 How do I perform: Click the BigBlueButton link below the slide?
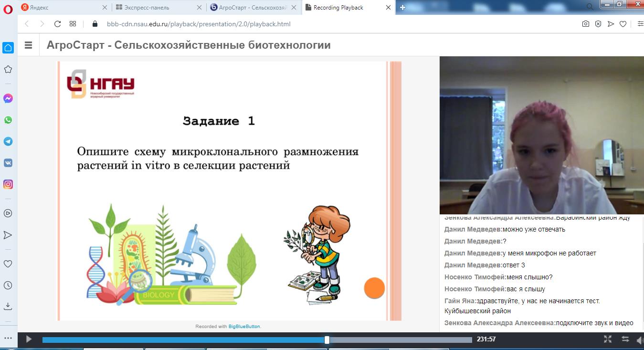[244, 327]
